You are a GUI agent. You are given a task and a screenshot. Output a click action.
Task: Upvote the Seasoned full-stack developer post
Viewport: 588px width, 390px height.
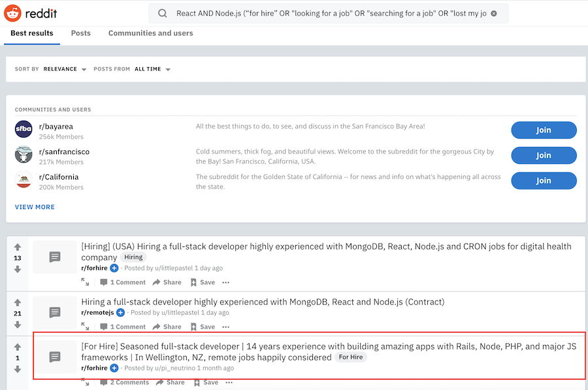pos(18,347)
